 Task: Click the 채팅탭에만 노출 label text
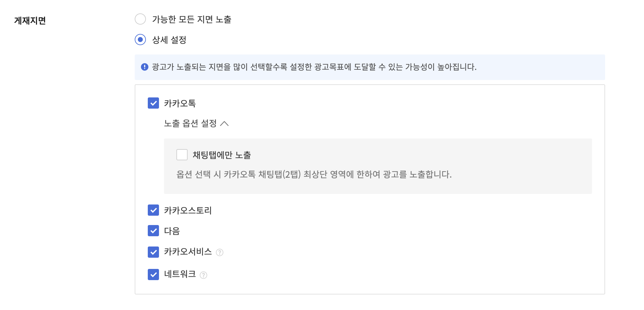pos(222,155)
